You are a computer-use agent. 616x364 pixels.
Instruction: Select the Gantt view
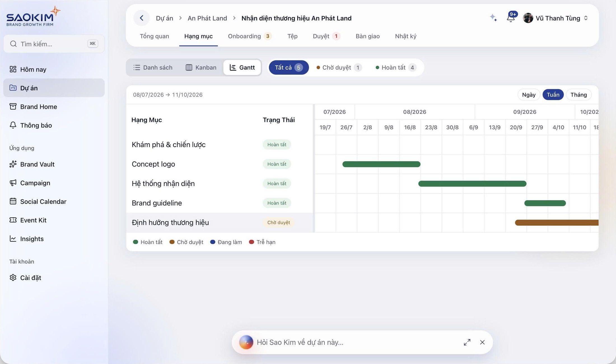[242, 67]
